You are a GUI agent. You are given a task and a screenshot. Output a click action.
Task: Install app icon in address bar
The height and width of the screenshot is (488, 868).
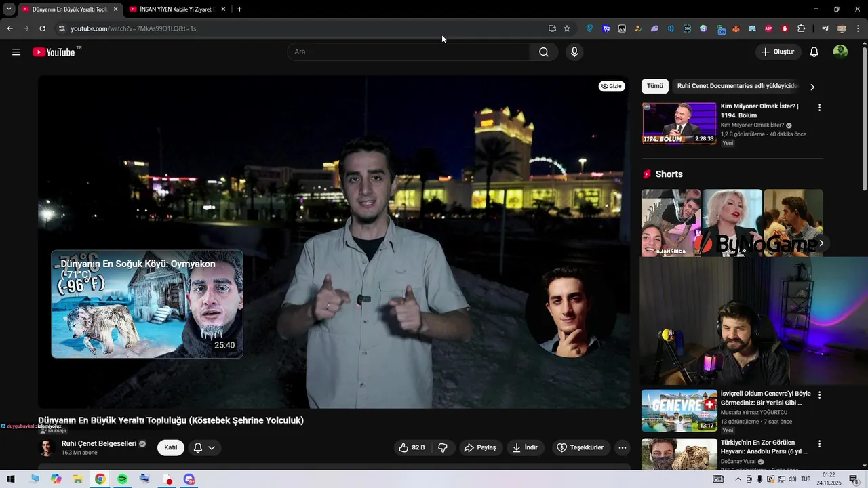(x=552, y=28)
